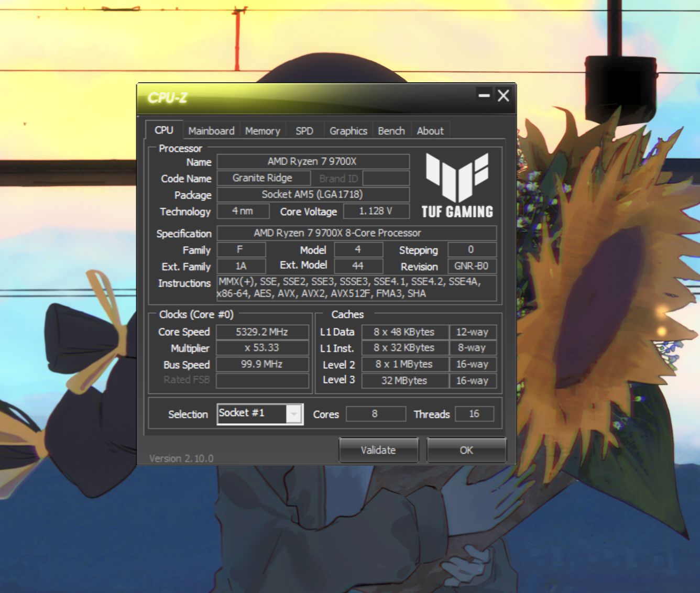Open the Socket #1 selection dropdown
The width and height of the screenshot is (700, 593).
pos(260,414)
